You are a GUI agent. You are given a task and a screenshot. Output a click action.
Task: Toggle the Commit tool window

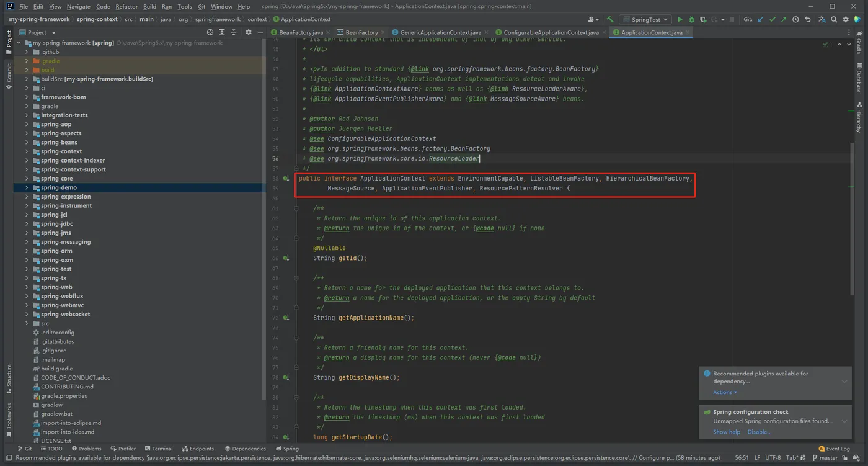coord(9,76)
